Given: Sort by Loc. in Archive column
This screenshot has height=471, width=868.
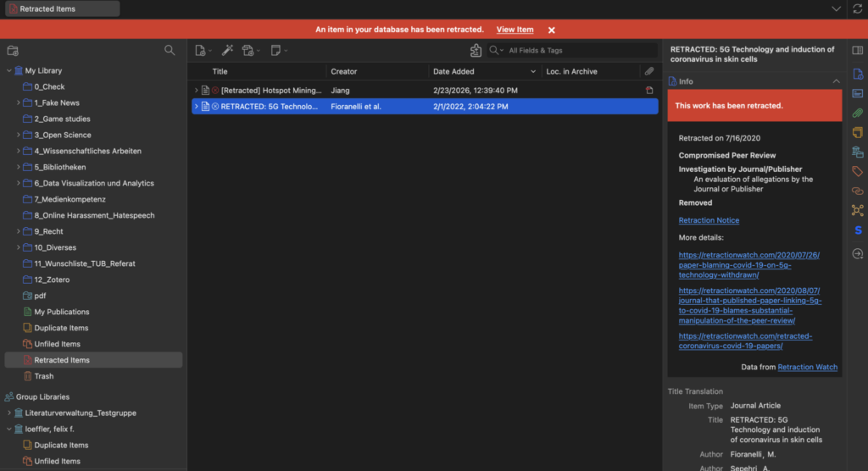Looking at the screenshot, I should point(590,71).
